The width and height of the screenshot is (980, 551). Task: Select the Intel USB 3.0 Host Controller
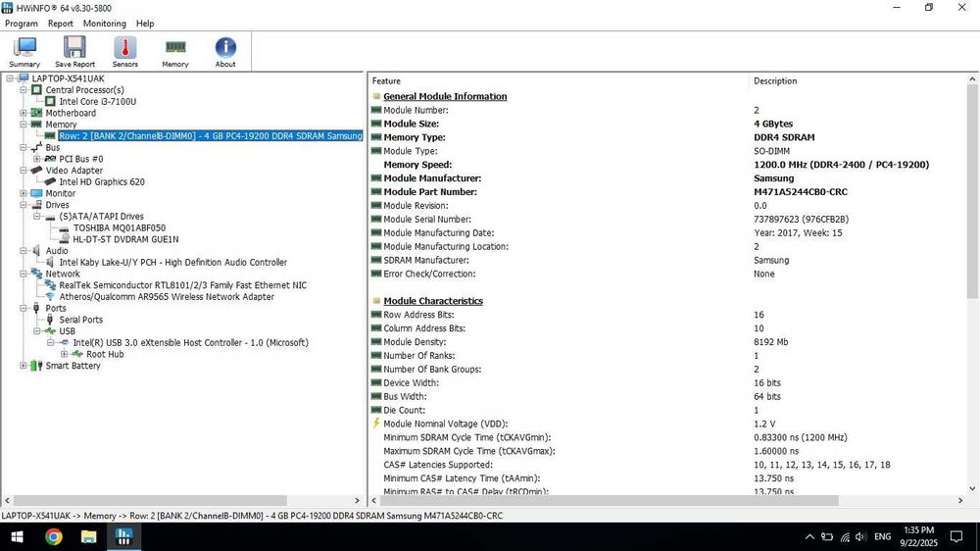pyautogui.click(x=191, y=343)
